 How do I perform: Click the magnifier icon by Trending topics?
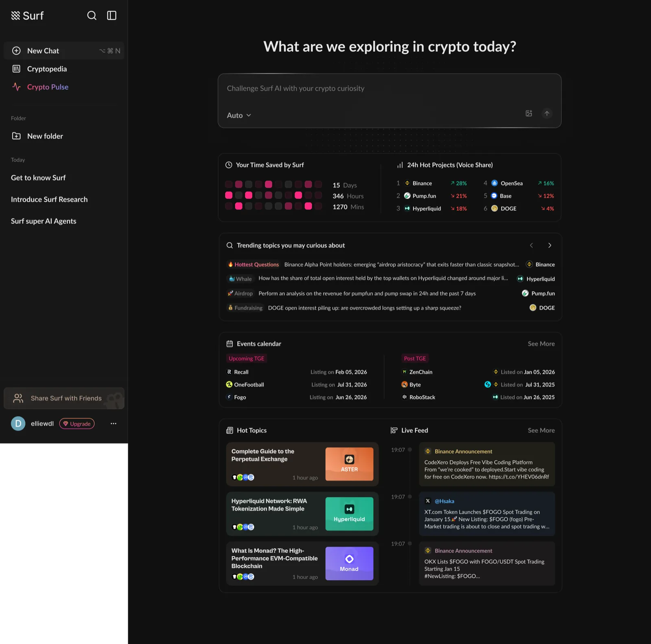point(229,246)
